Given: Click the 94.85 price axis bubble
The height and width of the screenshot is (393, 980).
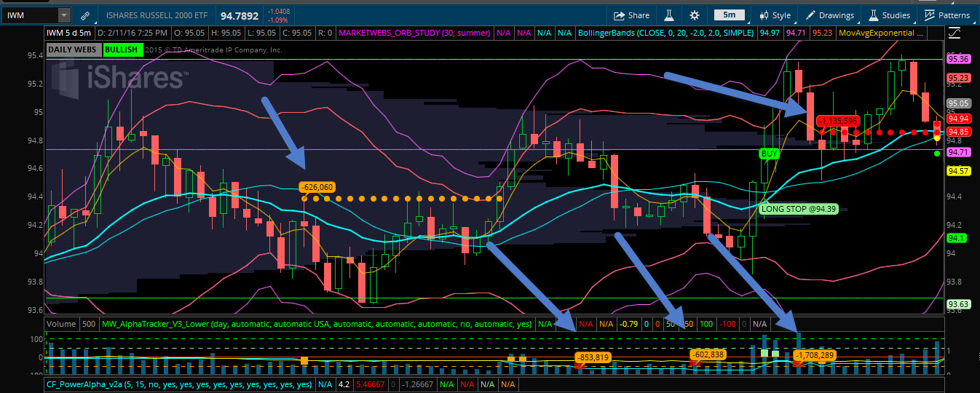Looking at the screenshot, I should [957, 132].
